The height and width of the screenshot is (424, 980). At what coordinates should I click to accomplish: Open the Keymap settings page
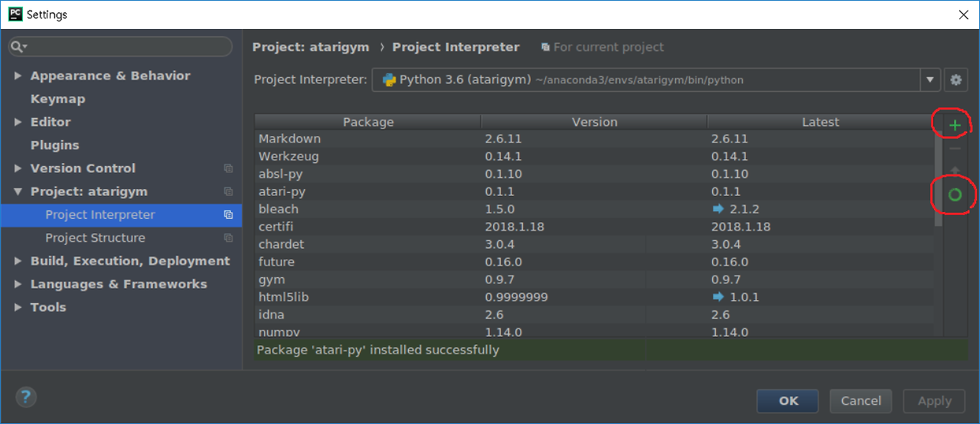tap(57, 99)
